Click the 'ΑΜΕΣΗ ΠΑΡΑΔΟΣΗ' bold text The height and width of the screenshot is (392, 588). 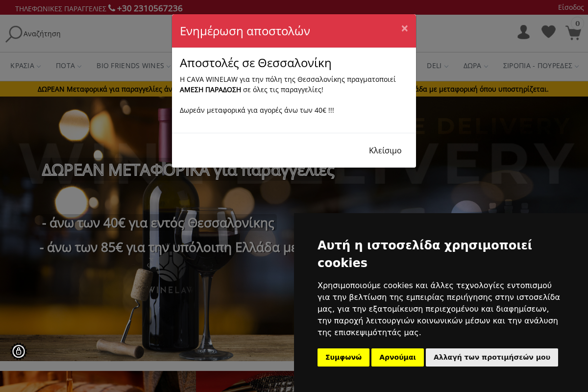[211, 90]
